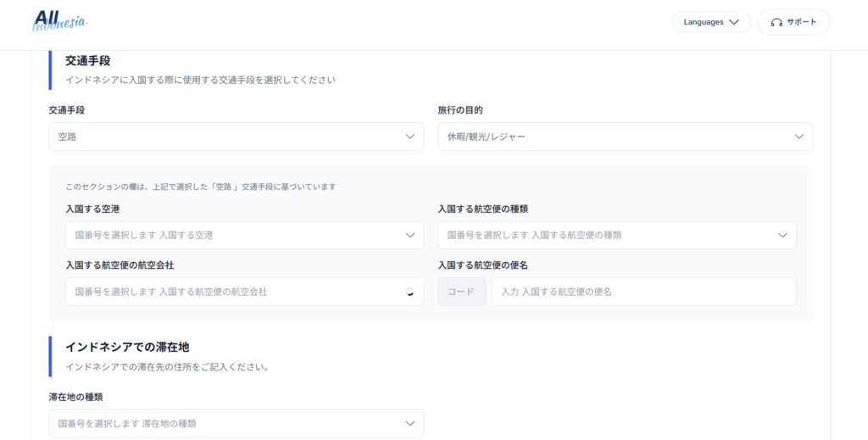Click the chevron arrow in the 旅行の目的 field
This screenshot has width=868, height=440.
pos(799,136)
